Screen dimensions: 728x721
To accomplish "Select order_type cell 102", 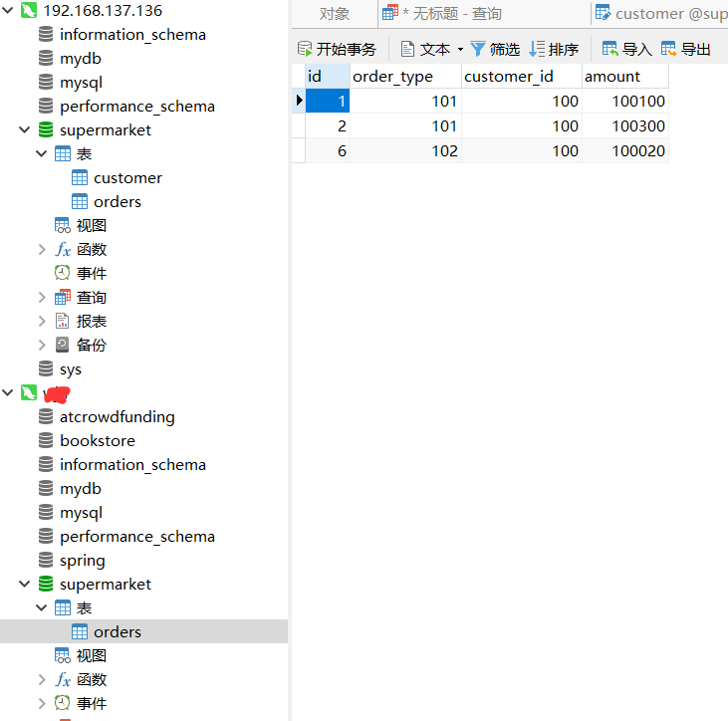I will 405,151.
